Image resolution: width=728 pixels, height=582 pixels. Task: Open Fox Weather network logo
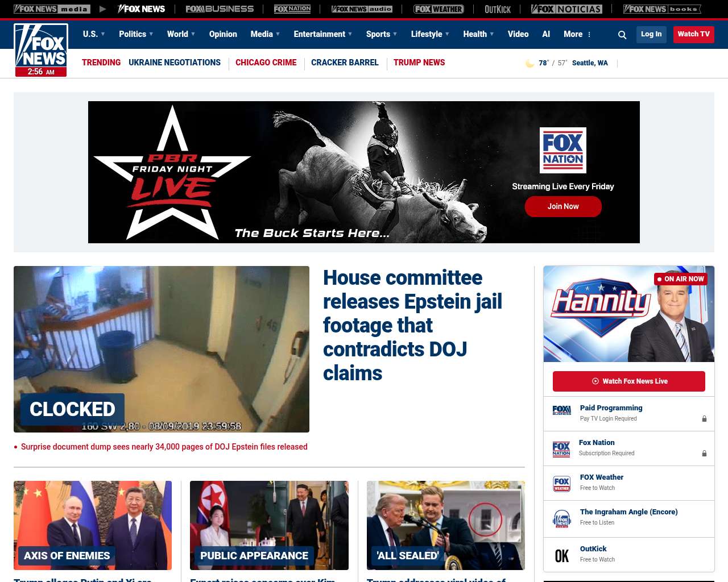click(x=439, y=9)
